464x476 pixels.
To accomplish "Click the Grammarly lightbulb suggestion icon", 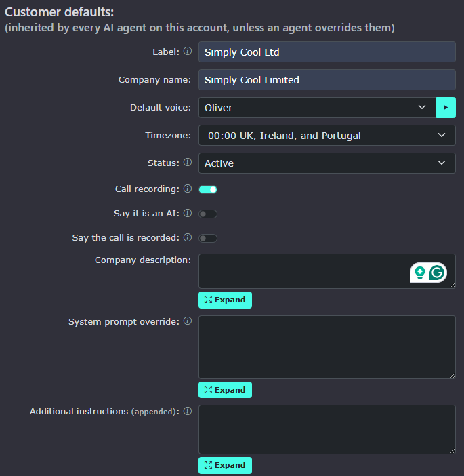I will (420, 273).
